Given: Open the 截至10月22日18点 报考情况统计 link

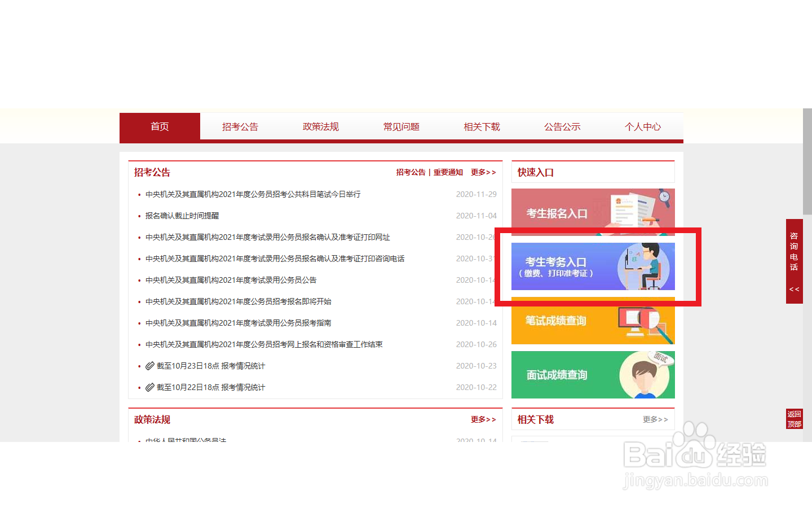Looking at the screenshot, I should [211, 387].
